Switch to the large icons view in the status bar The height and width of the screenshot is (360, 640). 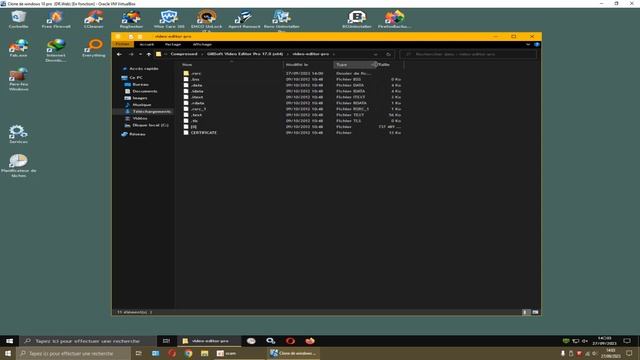(535, 312)
